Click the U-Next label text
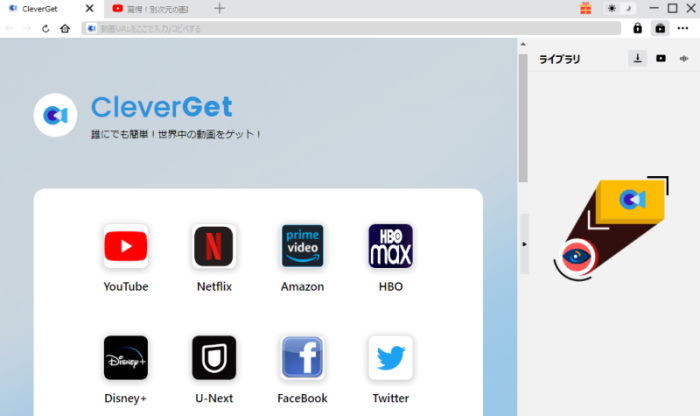This screenshot has height=416, width=700. (x=214, y=398)
